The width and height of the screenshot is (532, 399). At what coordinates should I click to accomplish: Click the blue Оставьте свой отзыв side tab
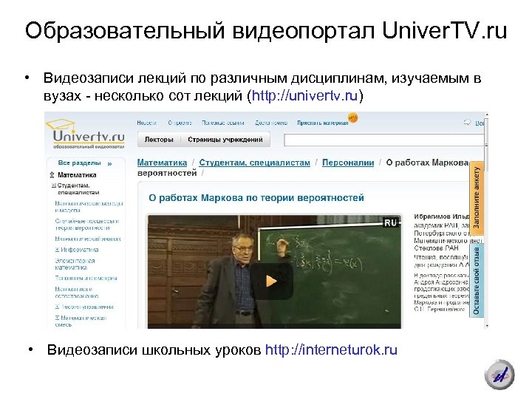477,280
